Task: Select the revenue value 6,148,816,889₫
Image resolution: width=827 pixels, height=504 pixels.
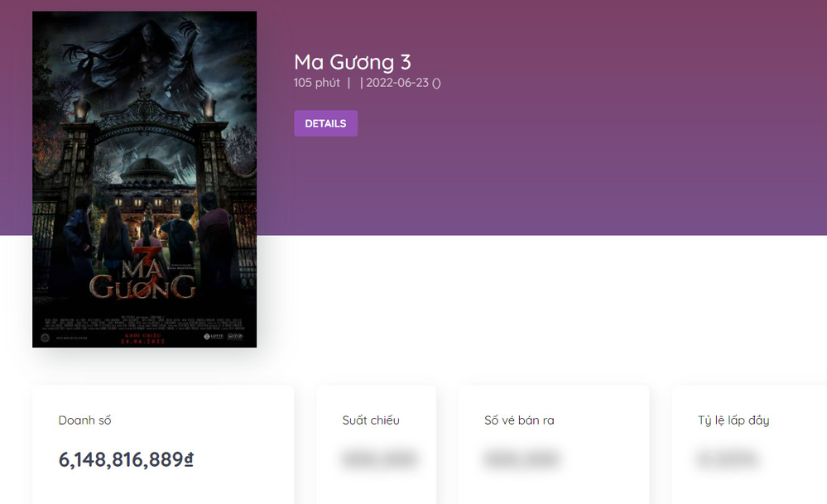Action: (126, 459)
